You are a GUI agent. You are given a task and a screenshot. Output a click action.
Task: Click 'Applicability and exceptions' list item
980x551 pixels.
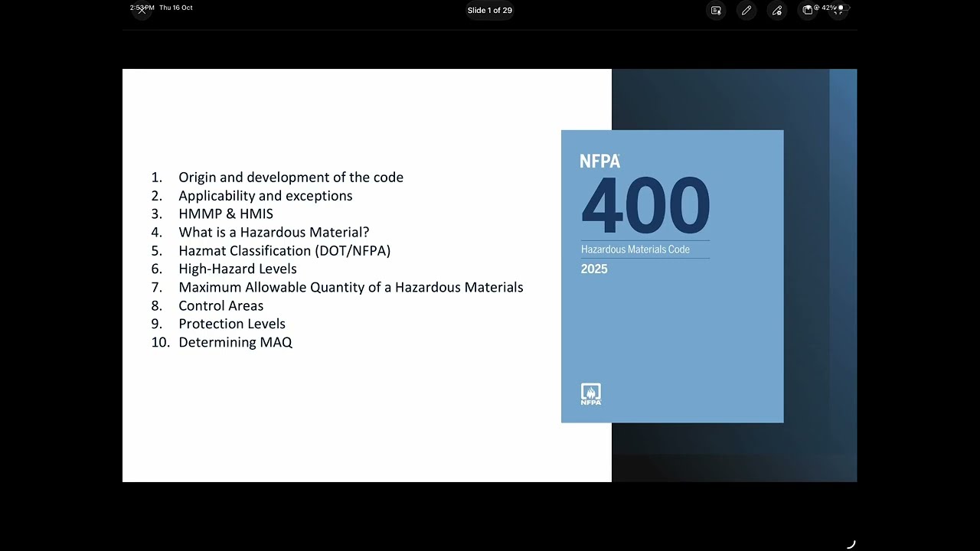coord(266,195)
